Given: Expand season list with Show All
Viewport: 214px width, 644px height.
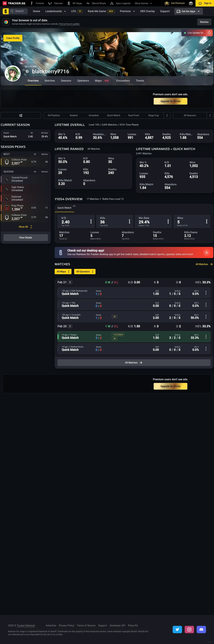Looking at the screenshot, I should (x=25, y=227).
